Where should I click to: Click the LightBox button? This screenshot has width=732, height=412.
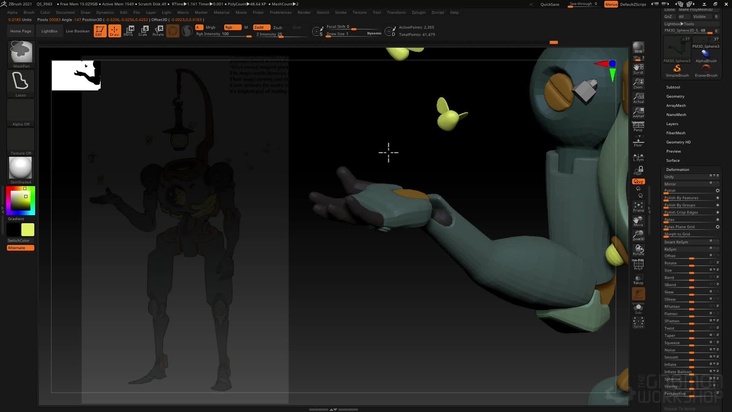tap(48, 31)
